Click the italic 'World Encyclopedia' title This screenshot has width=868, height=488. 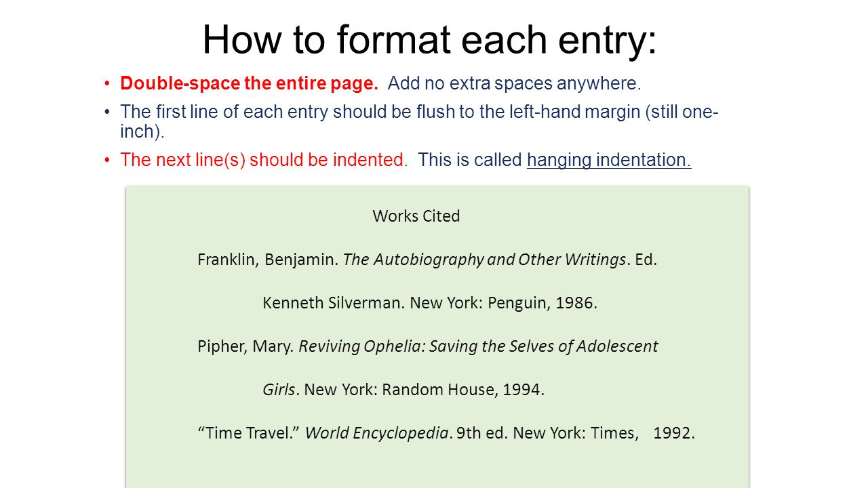(376, 433)
